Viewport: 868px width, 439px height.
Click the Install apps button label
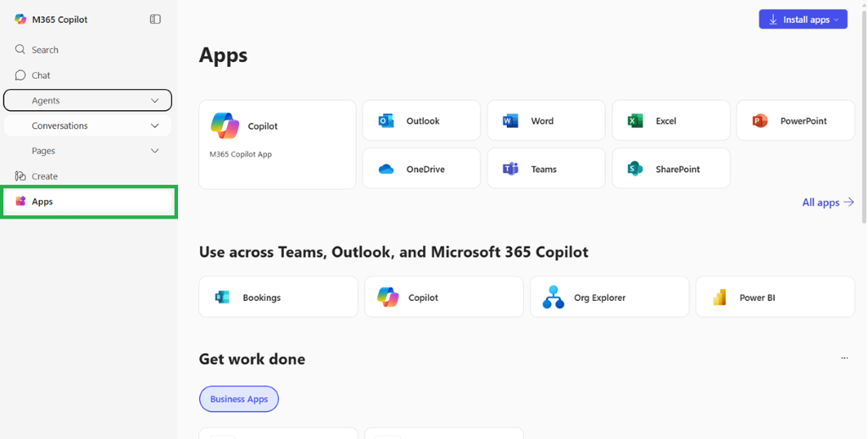coord(806,19)
